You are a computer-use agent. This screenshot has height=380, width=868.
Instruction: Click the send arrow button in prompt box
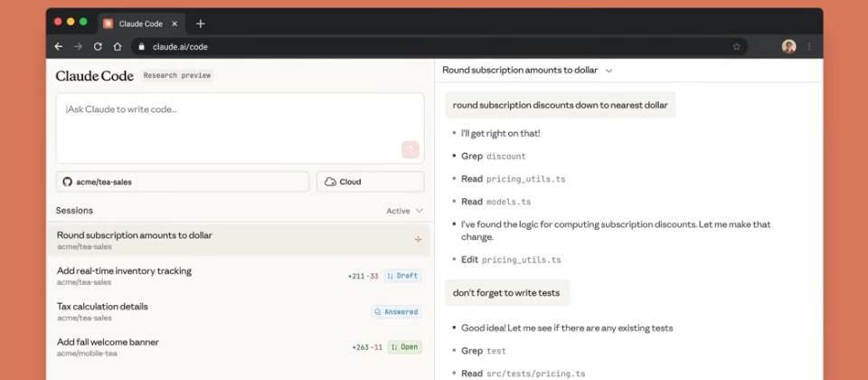tap(410, 150)
